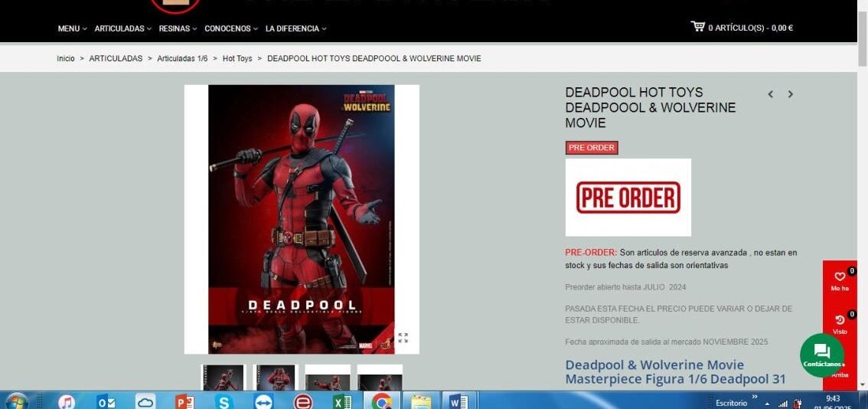Click product title 'DEADPOOL HOT TOYS' heading
Screen dimensions: 868x409
tap(651, 107)
